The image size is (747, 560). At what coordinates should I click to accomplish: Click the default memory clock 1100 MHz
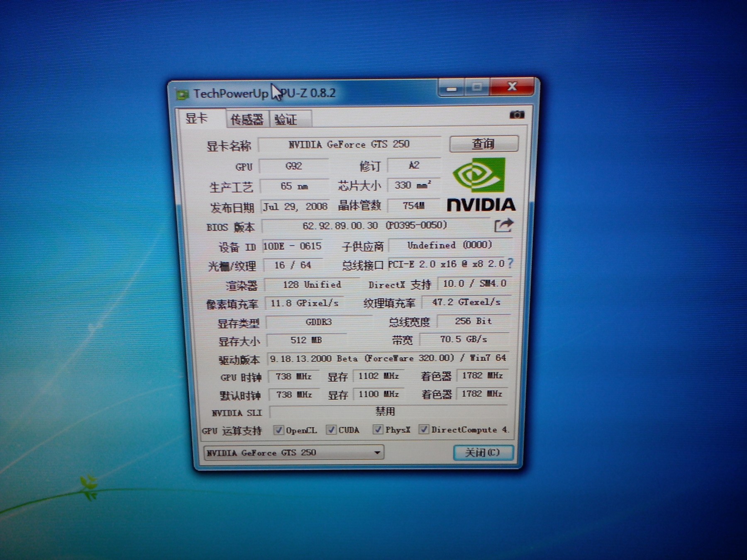click(378, 394)
